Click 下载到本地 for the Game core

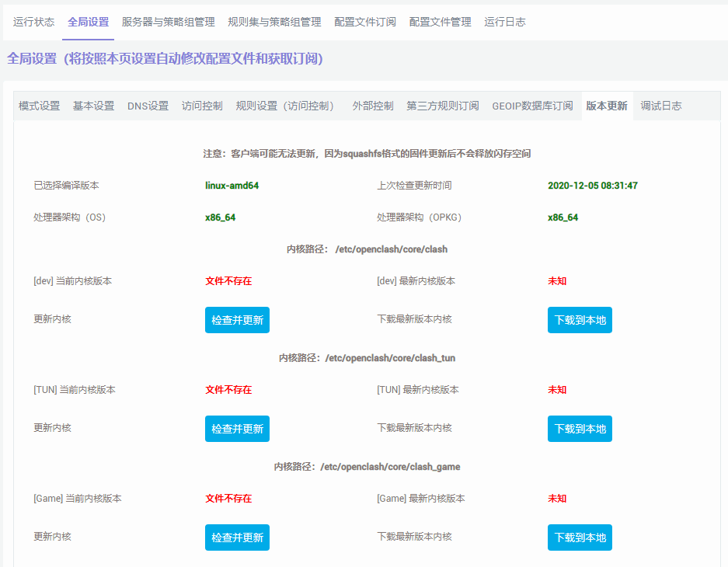(x=580, y=537)
